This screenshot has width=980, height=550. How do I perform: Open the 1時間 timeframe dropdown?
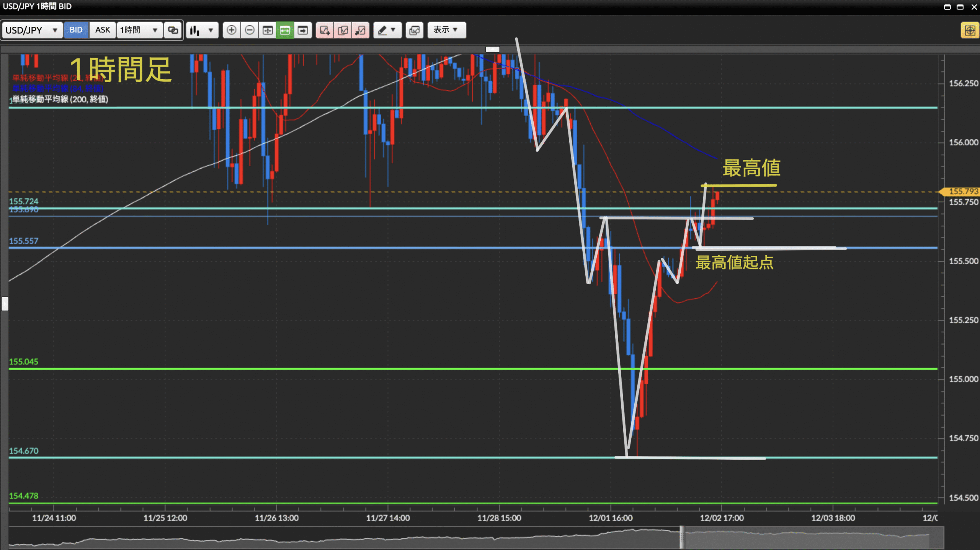(139, 30)
